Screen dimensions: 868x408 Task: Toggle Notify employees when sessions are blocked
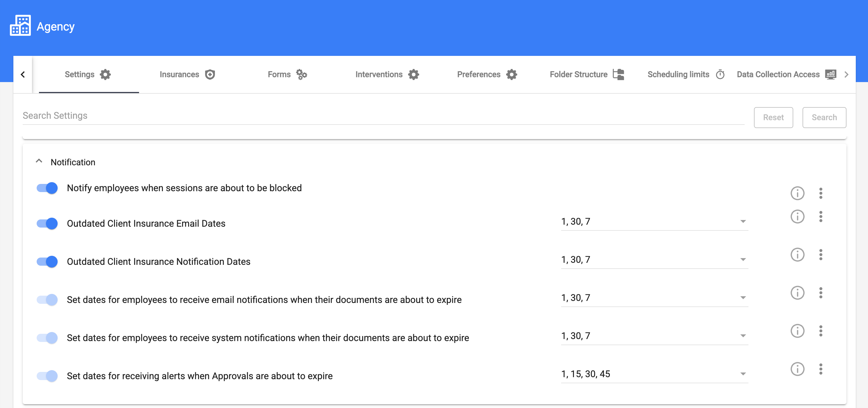pyautogui.click(x=47, y=188)
